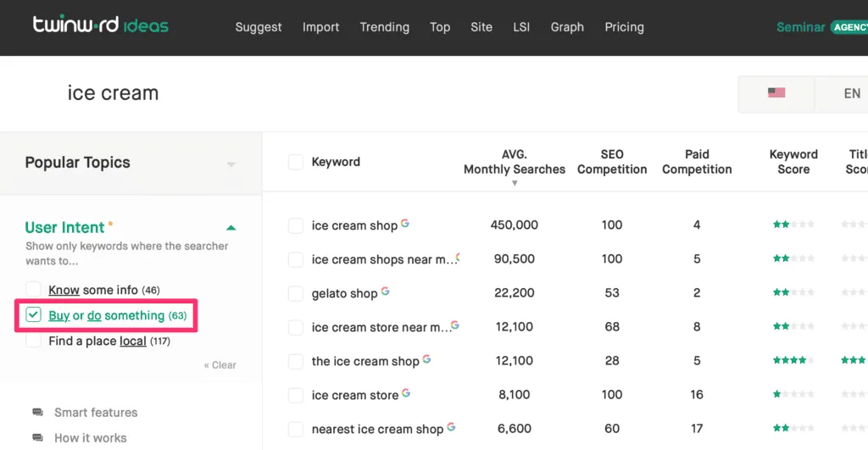Click the Keyword column header
The width and height of the screenshot is (868, 450).
(x=336, y=162)
